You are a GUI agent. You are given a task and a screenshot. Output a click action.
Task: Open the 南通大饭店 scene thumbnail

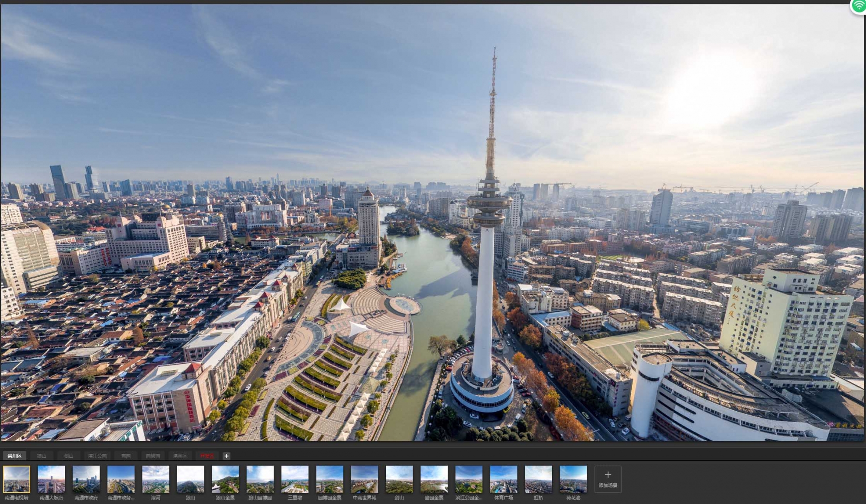click(x=51, y=479)
